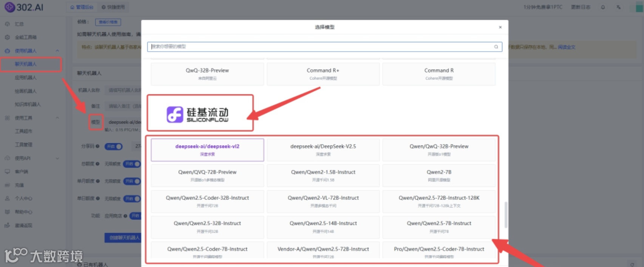The width and height of the screenshot is (644, 267).
Task: Click the 邀请返现 sidebar icon
Action: [7, 226]
